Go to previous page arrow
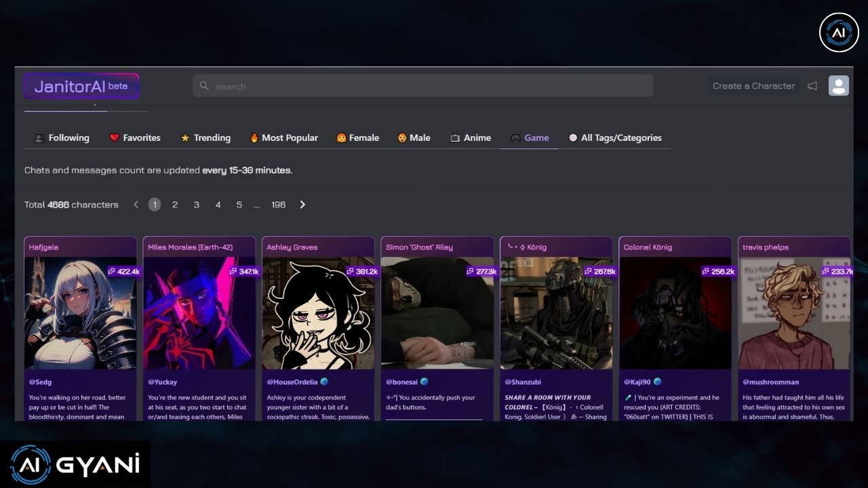The height and width of the screenshot is (488, 868). coord(136,205)
